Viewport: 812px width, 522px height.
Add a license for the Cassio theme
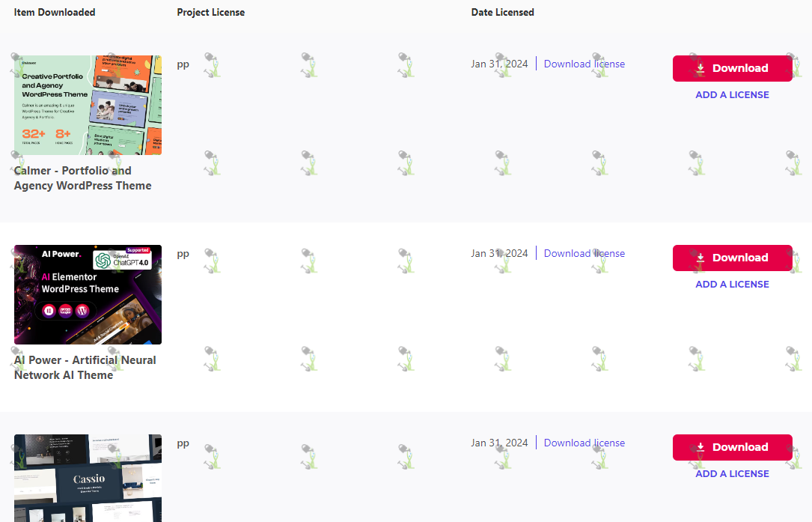pos(732,474)
